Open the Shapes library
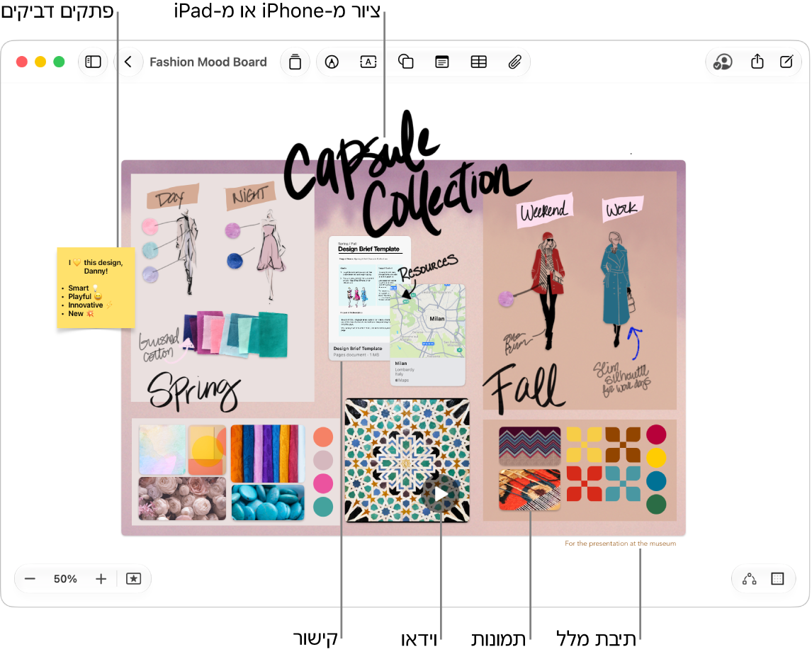Screen dimensions: 812x652 click(x=405, y=62)
